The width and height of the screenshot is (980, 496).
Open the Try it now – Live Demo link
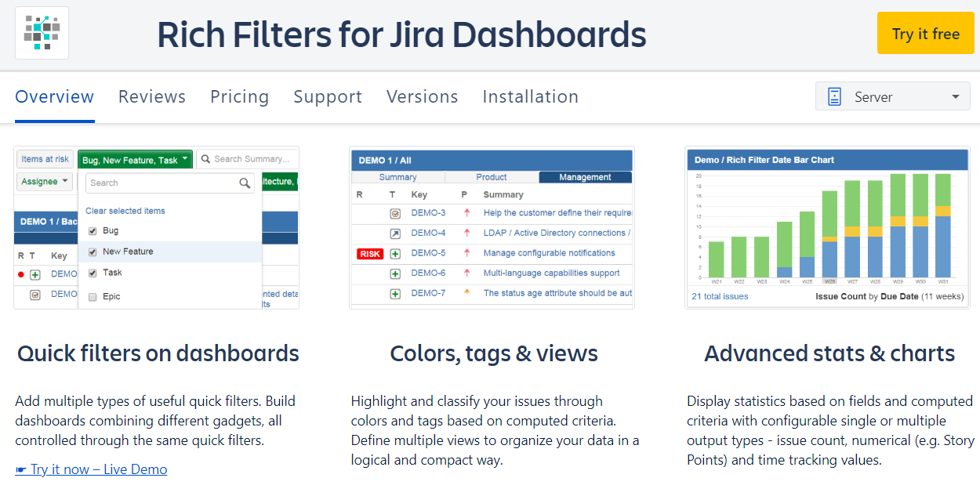(91, 469)
